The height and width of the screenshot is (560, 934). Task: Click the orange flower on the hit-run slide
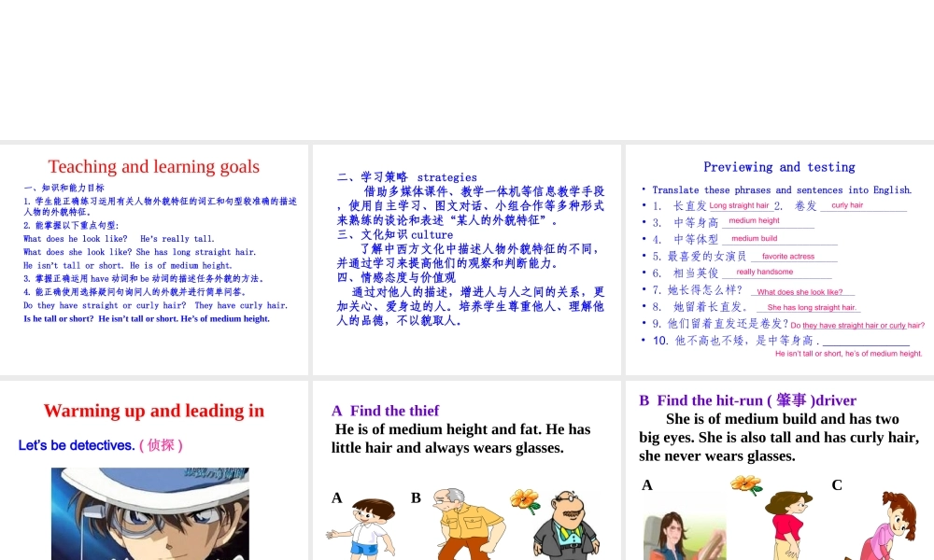pyautogui.click(x=746, y=485)
